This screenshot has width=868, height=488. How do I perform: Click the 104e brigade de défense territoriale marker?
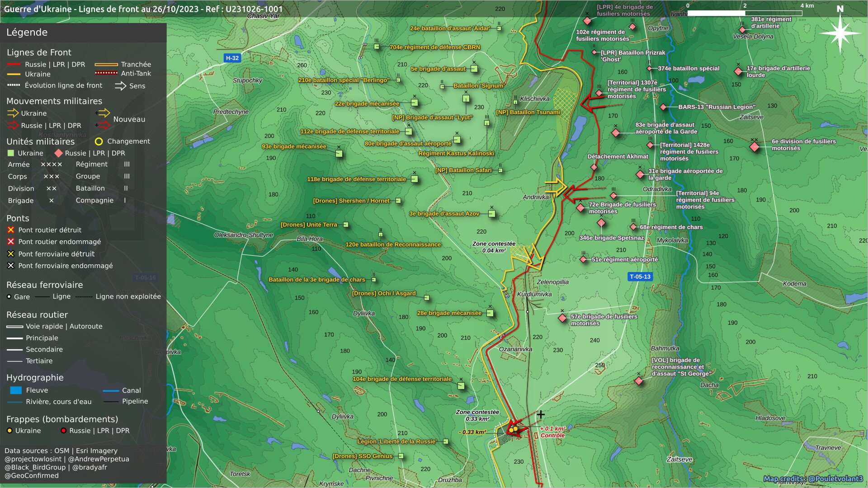[x=461, y=386]
